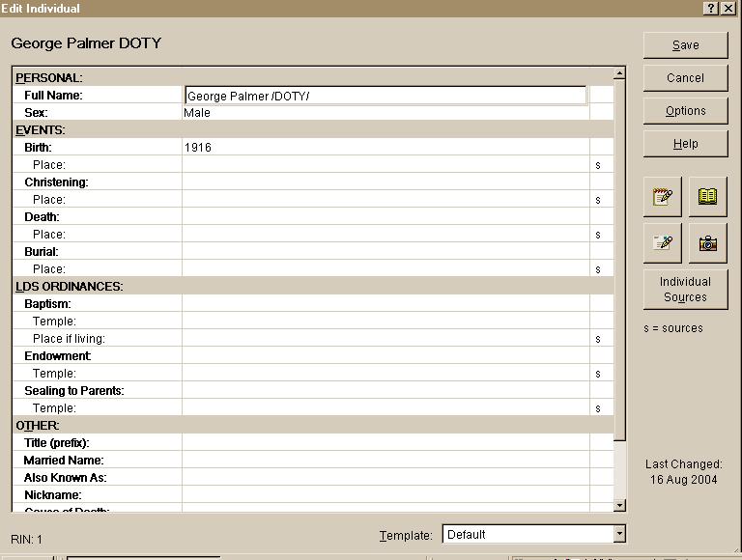Click the Baptism Temple field
742x560 pixels.
385,322
